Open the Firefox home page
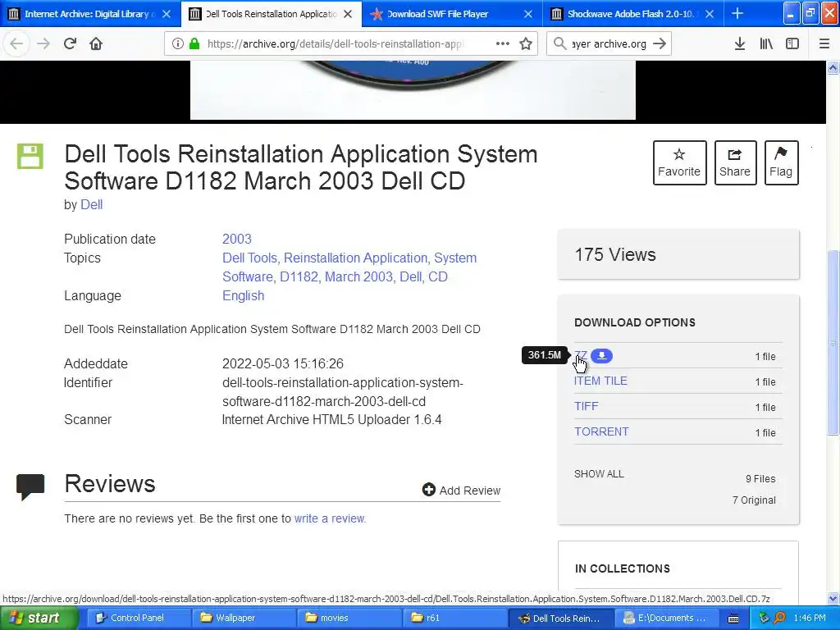 tap(96, 44)
